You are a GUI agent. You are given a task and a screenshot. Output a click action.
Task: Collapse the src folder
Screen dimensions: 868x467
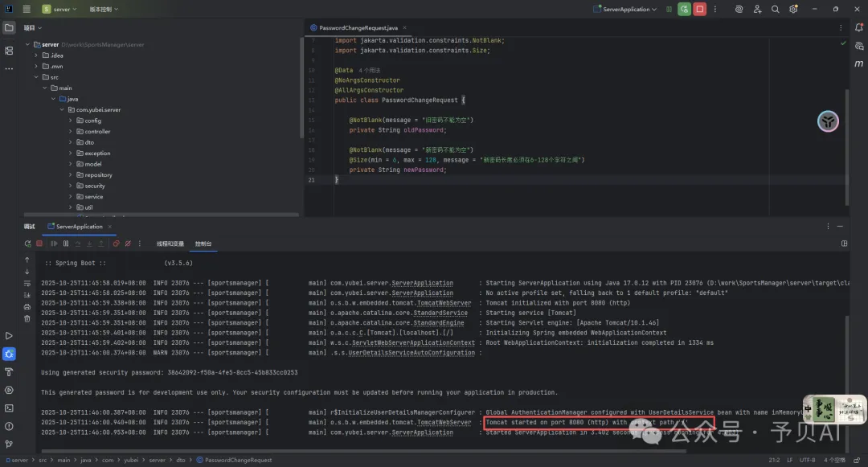pos(36,77)
